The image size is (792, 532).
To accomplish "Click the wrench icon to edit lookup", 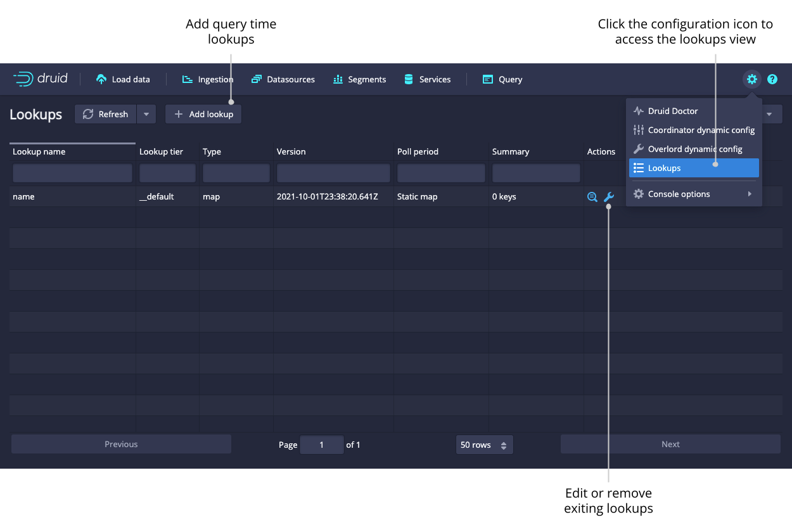I will [609, 197].
